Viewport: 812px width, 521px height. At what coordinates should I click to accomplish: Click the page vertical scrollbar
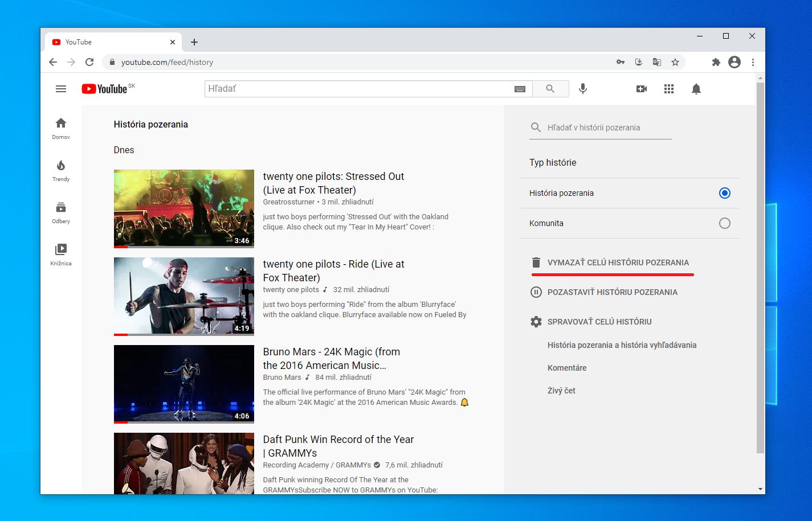coord(760,268)
